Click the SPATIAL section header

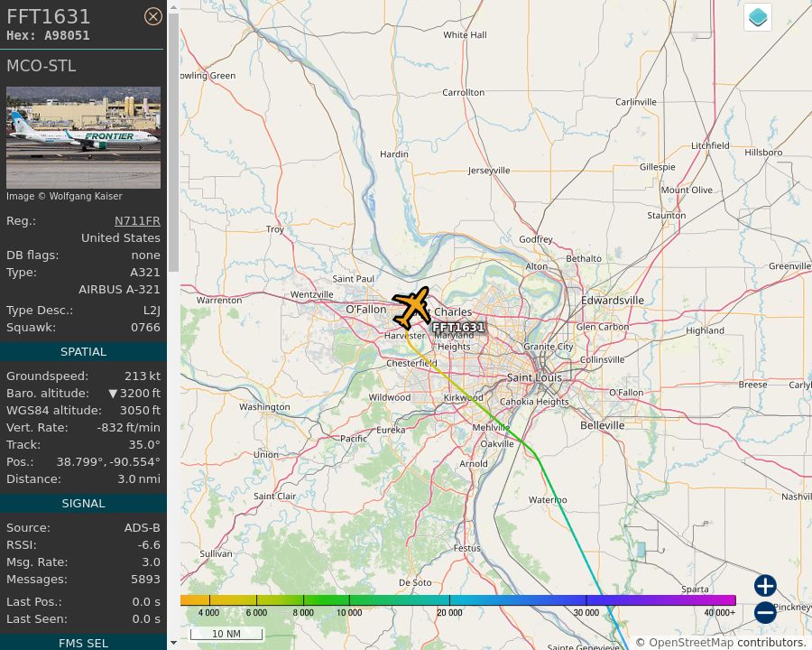[83, 351]
